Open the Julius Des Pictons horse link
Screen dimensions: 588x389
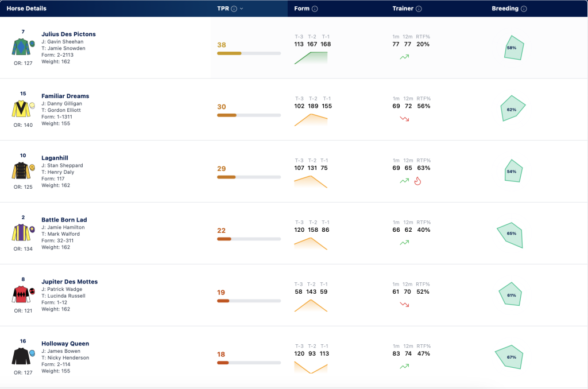point(69,34)
